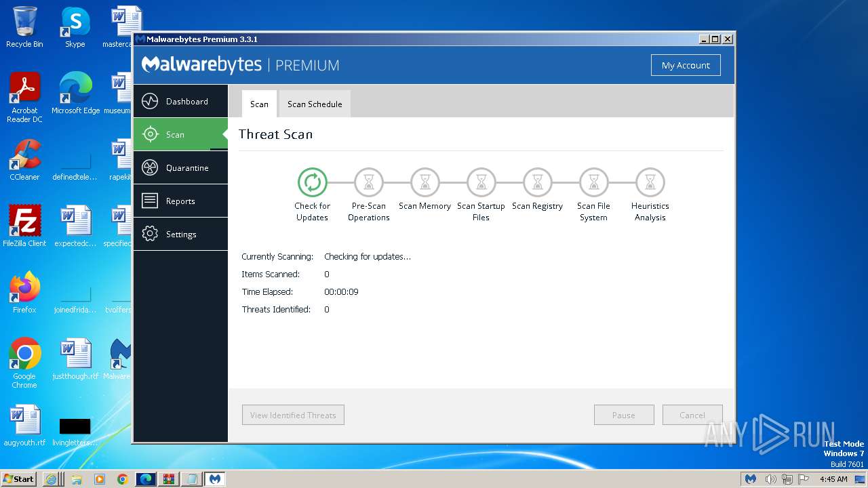868x488 pixels.
Task: Launch Internet Explorer from taskbar
Action: (x=51, y=479)
